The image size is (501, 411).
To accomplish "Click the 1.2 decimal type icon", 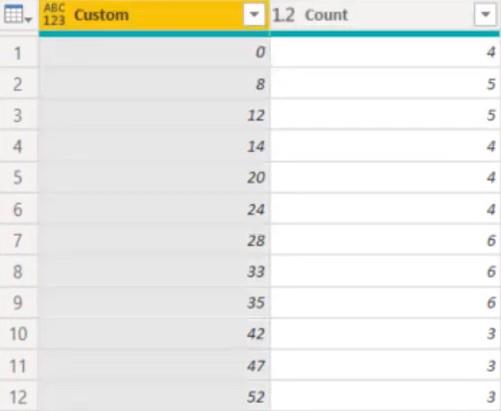I will point(284,15).
